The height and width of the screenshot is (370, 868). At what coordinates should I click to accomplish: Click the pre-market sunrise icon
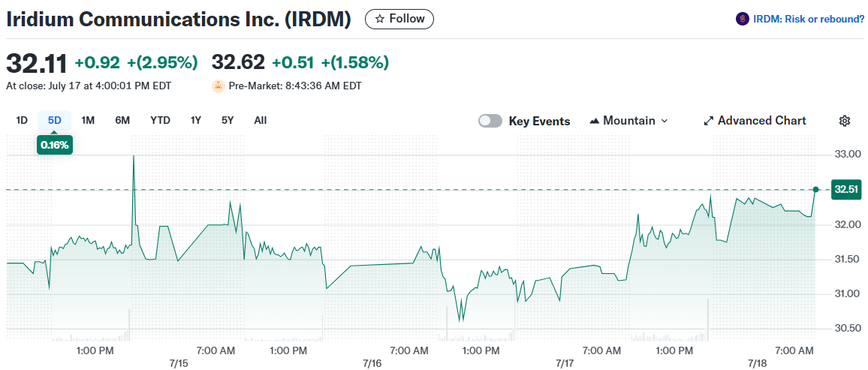pos(218,86)
